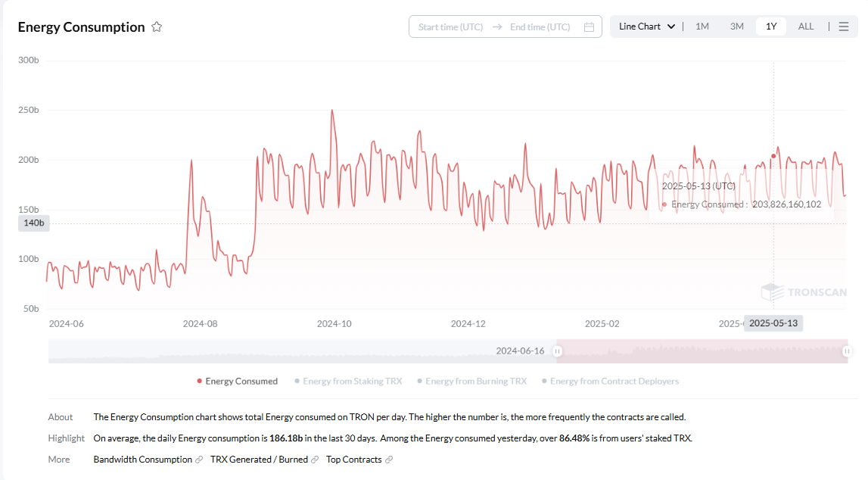This screenshot has height=480, width=868.
Task: Open the calendar date picker icon
Action: [x=589, y=27]
